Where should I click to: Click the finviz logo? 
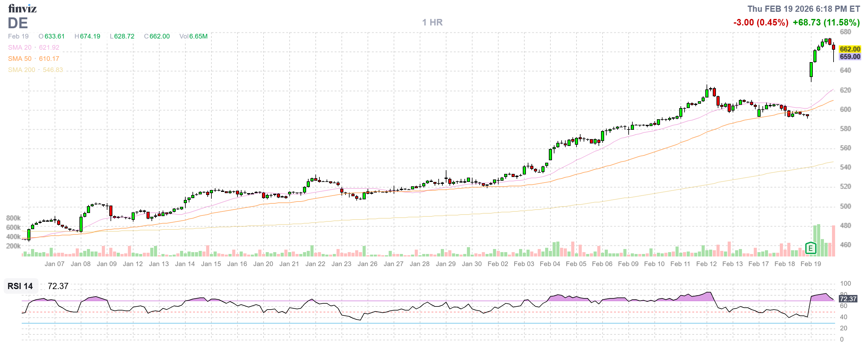pos(22,8)
